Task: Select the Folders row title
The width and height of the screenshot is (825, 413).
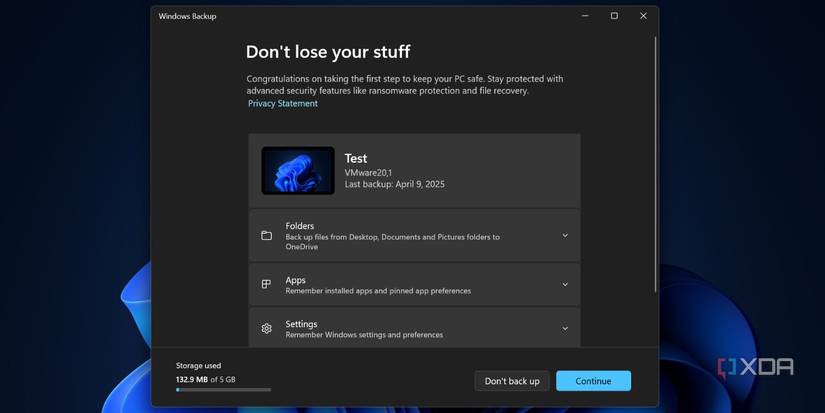Action: click(x=300, y=226)
